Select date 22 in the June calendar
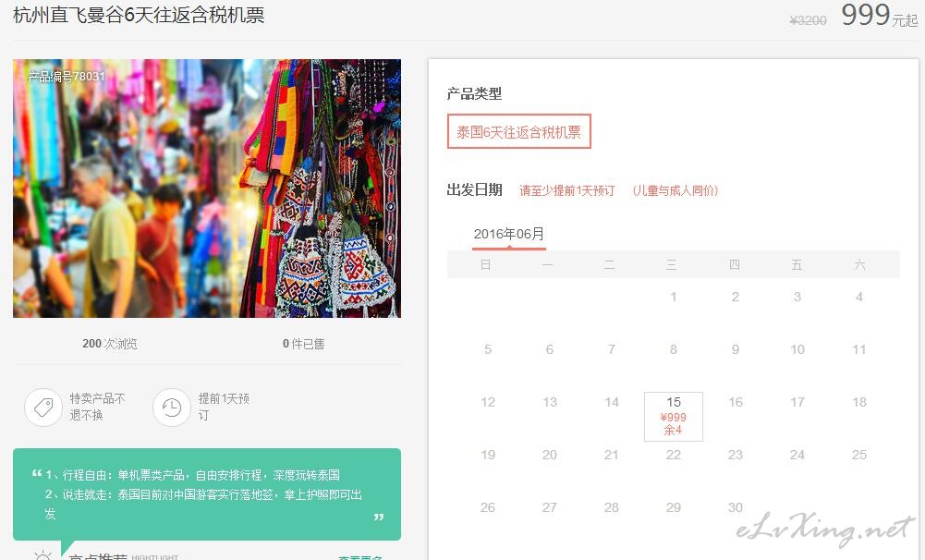Viewport: 925px width, 560px height. [673, 455]
